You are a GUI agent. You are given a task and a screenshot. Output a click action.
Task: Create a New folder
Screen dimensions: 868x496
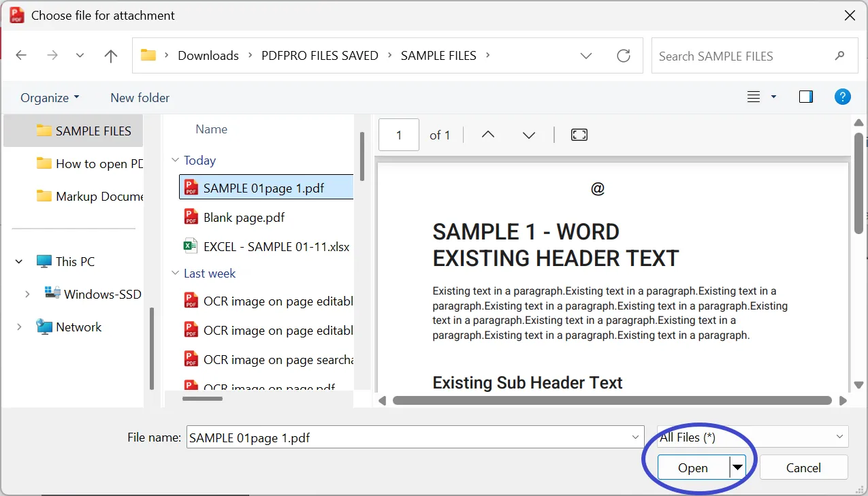click(140, 98)
